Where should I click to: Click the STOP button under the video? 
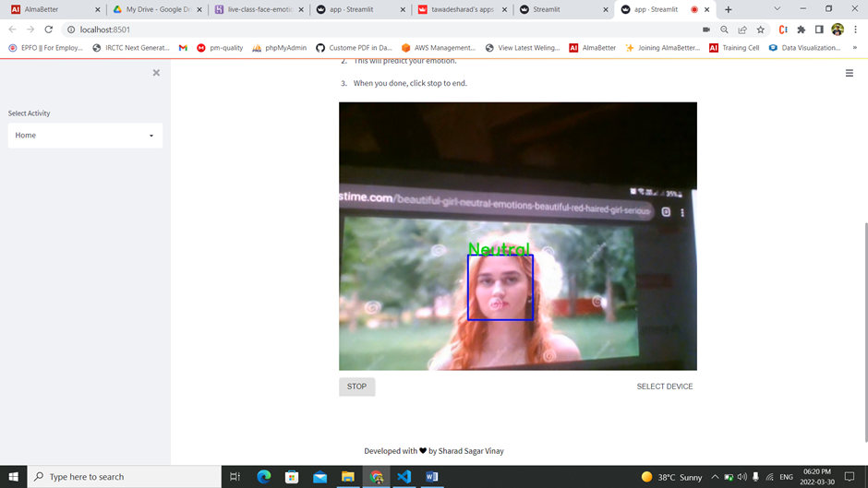(x=356, y=387)
